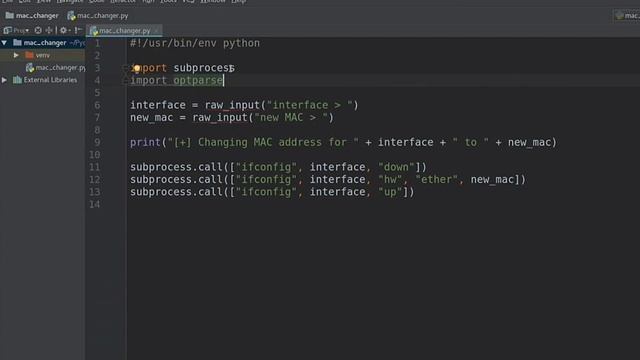
Task: Expand External Libraries node
Action: tap(4, 80)
